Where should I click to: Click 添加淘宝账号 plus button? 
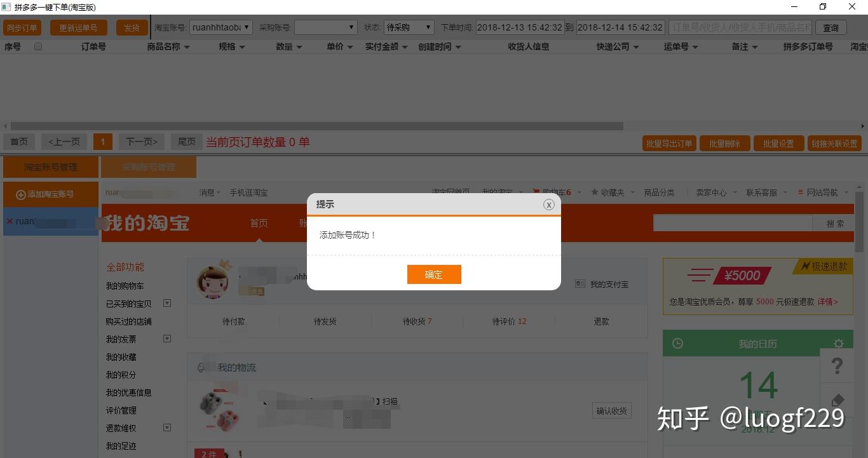point(51,194)
